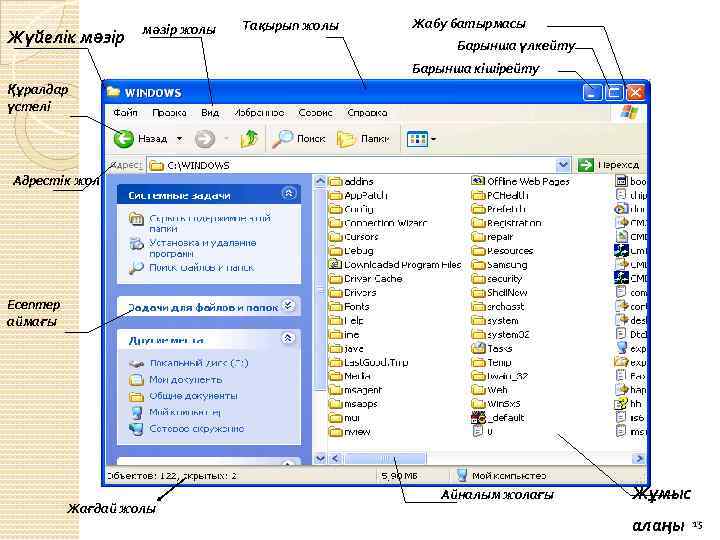Click horizontal scrollbar thumb in file list

click(385, 458)
